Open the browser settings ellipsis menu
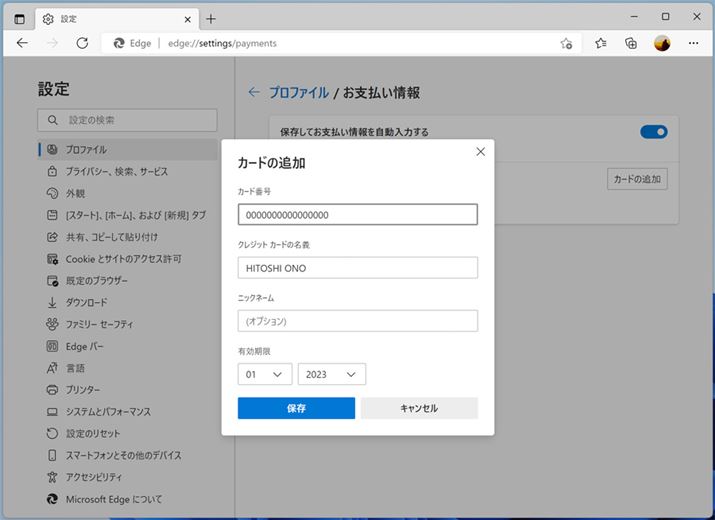The image size is (715, 520). click(x=692, y=43)
